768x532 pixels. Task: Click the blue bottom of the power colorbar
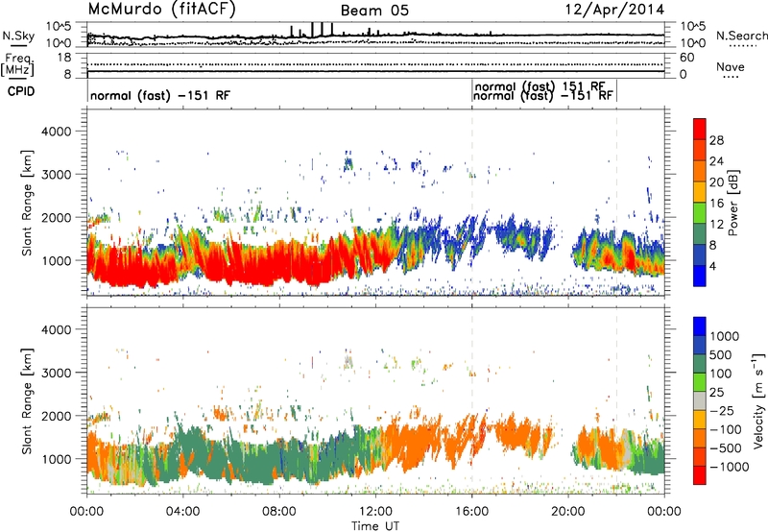coord(700,276)
